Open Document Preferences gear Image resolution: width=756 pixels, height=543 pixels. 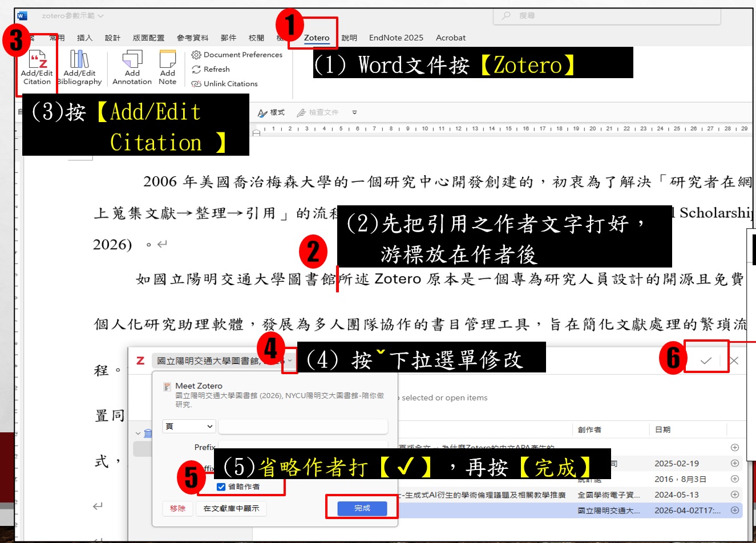pos(196,55)
